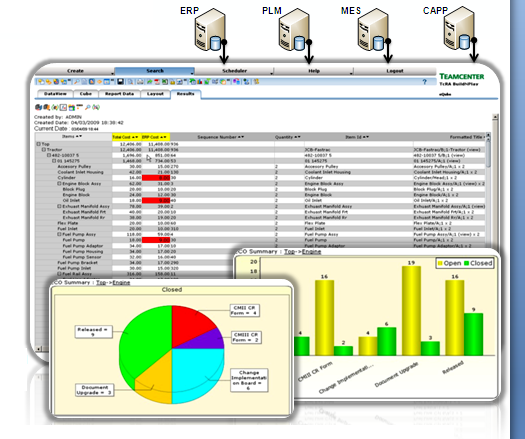Screen dimensions: 525x439
Task: Click the green crossed icon in results toolbar
Action: pyautogui.click(x=96, y=107)
